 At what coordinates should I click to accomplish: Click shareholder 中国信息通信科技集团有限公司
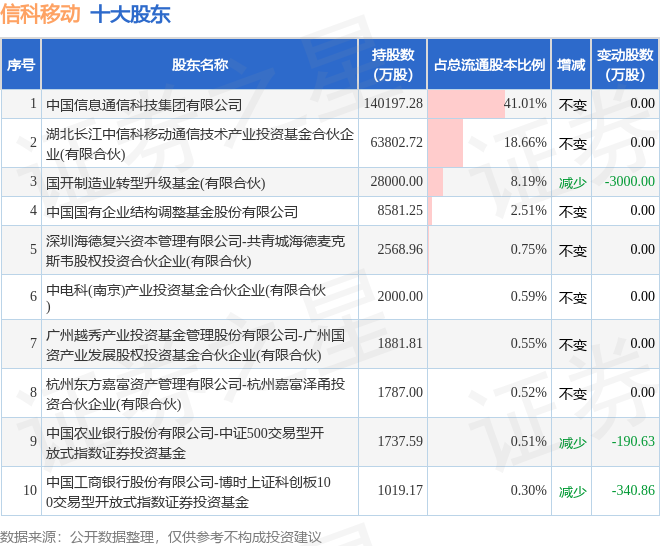point(144,104)
